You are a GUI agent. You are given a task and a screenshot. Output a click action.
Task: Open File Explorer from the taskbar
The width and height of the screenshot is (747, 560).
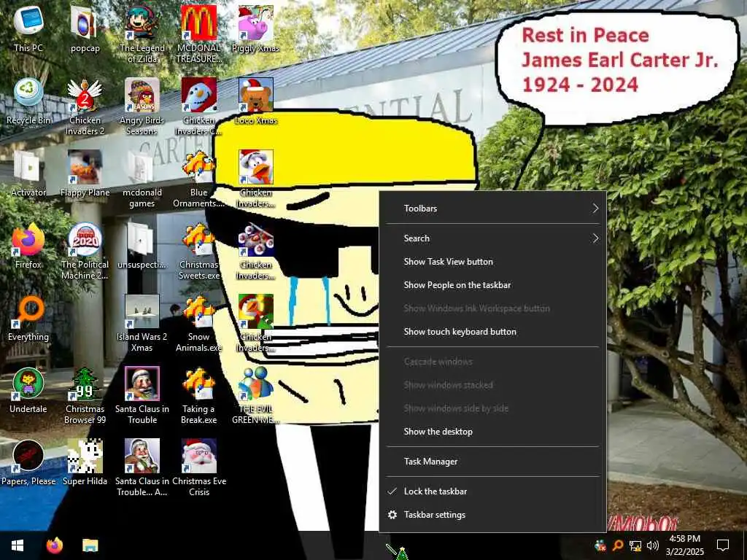[90, 545]
